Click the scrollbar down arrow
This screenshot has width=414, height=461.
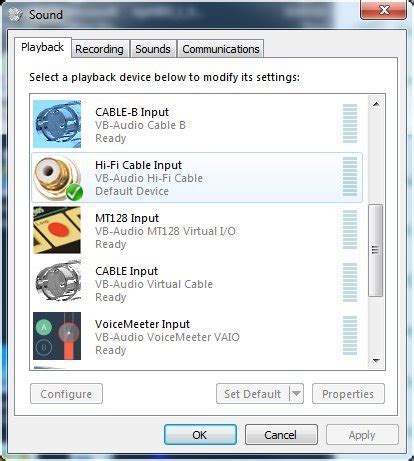376,360
